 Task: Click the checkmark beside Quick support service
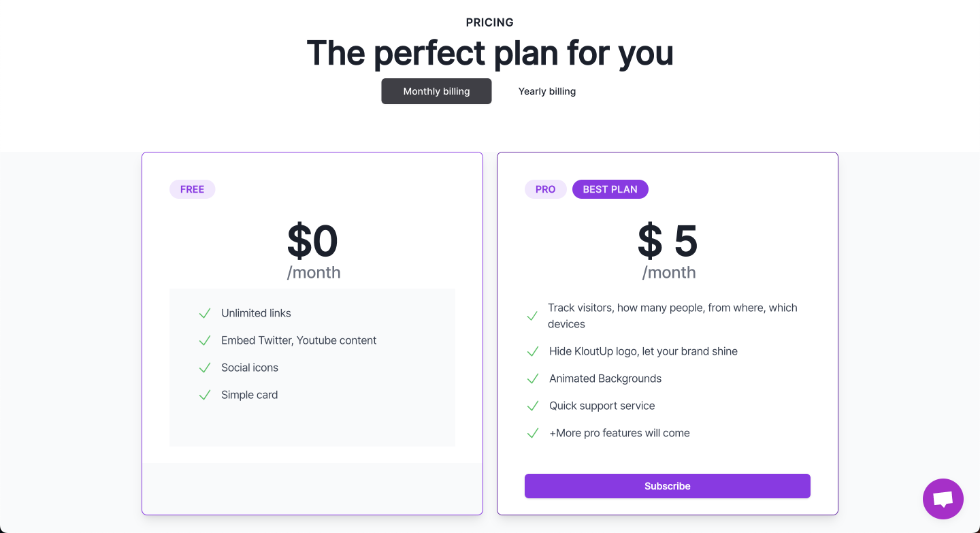[x=532, y=406]
